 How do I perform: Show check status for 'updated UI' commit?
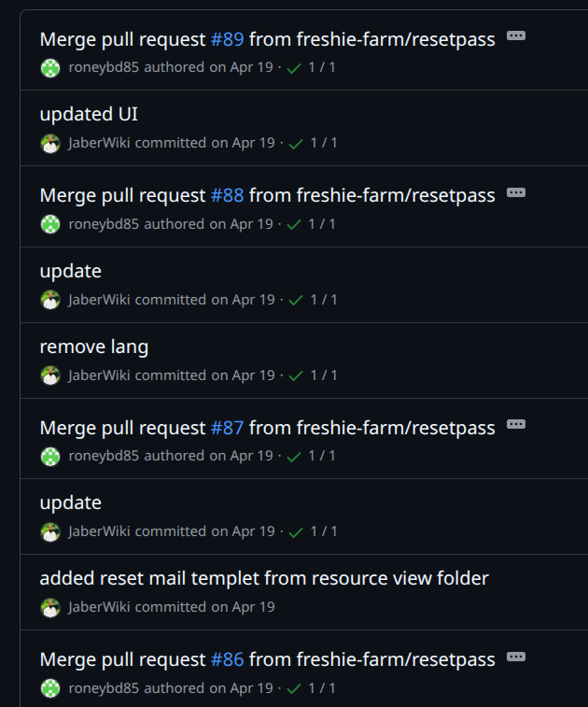(x=313, y=144)
